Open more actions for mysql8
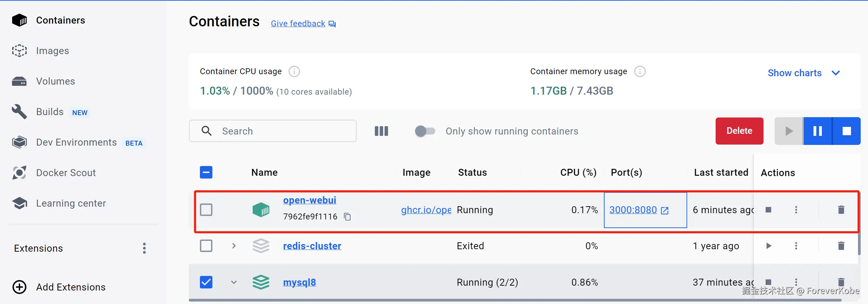 [x=796, y=282]
